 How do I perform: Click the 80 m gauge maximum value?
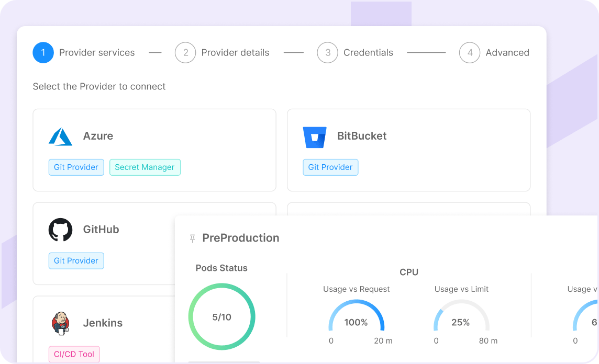[488, 340]
